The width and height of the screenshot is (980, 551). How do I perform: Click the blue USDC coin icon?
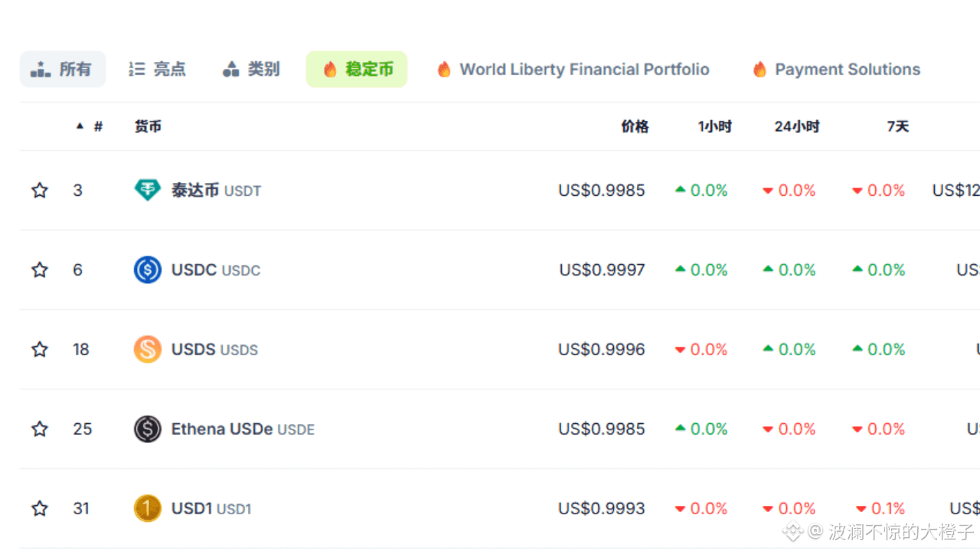tap(147, 269)
